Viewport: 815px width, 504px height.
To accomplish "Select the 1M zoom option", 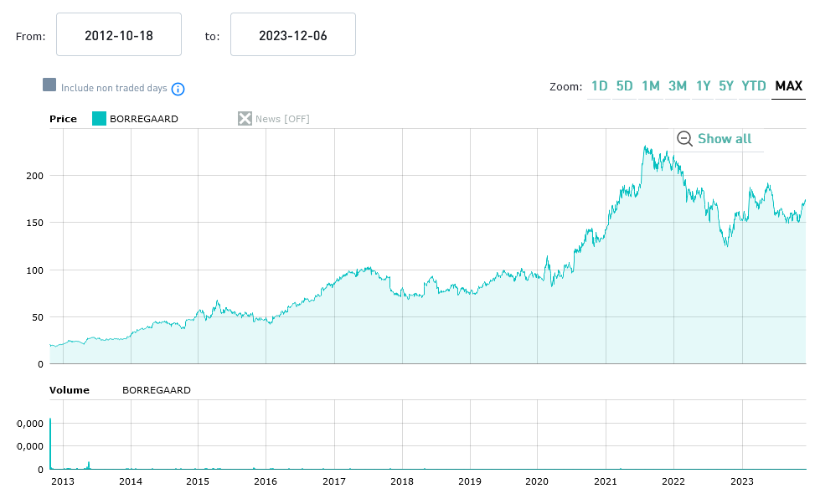I will click(651, 86).
